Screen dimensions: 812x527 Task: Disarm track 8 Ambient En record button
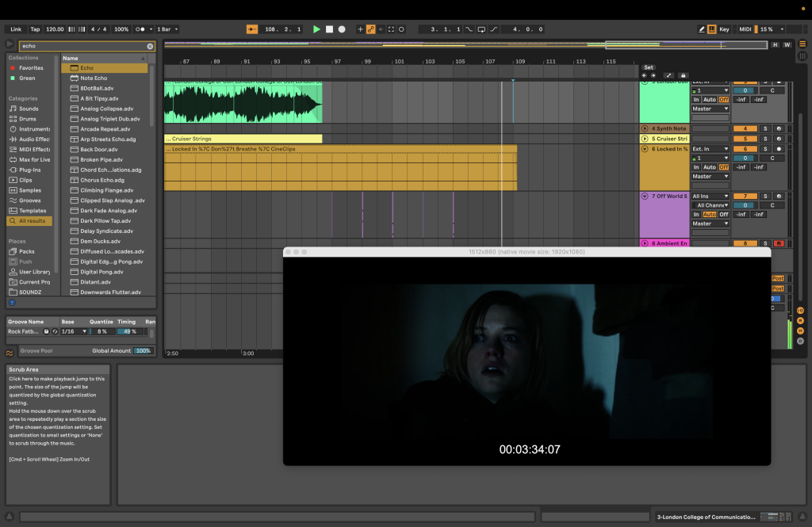coord(779,244)
